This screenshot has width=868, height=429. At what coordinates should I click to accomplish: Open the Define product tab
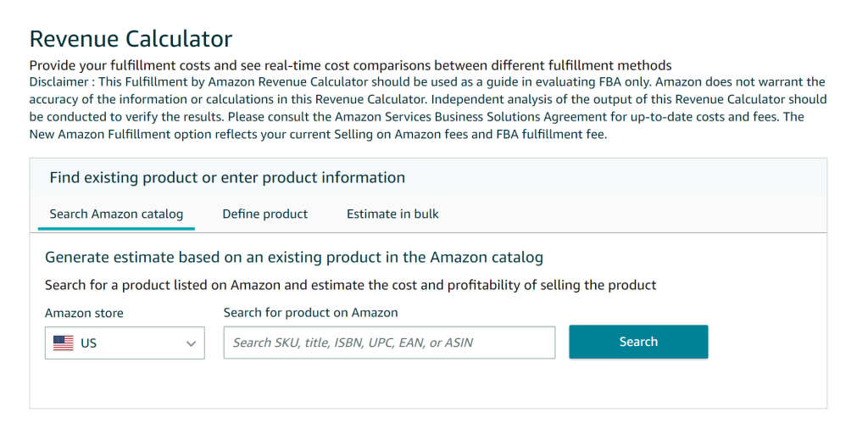[265, 214]
